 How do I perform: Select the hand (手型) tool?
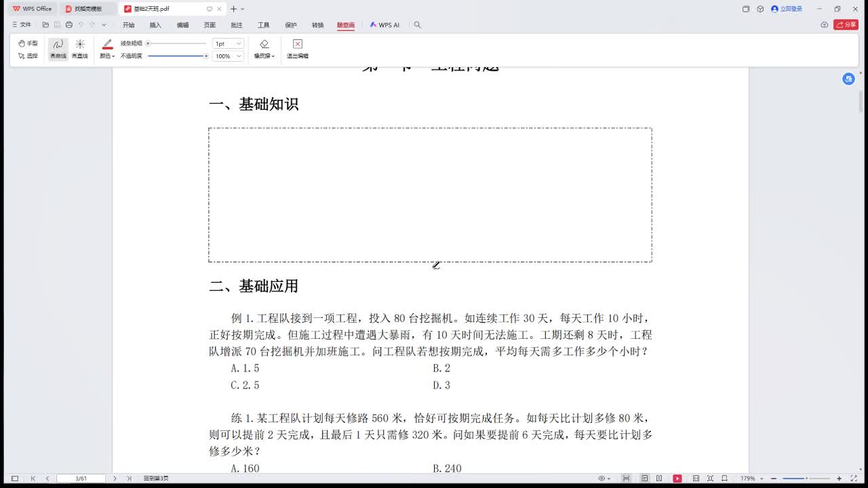click(x=28, y=43)
